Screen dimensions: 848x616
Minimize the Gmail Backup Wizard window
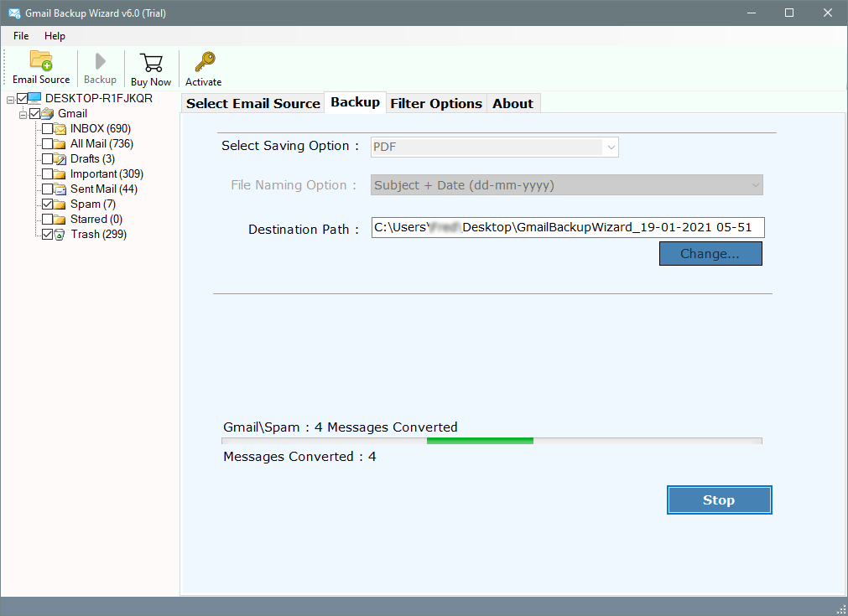[x=752, y=13]
